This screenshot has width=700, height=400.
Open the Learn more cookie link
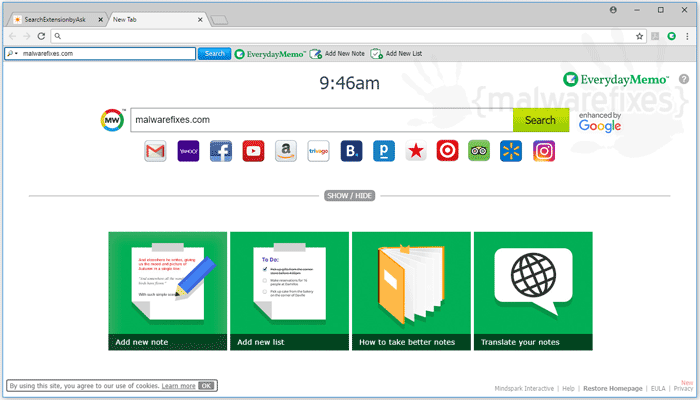pyautogui.click(x=179, y=386)
